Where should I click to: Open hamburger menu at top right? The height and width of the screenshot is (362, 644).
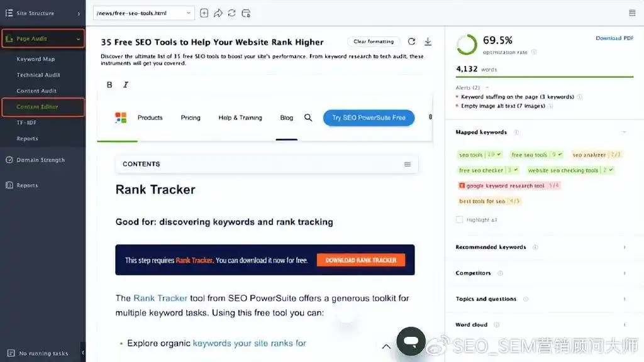632,13
